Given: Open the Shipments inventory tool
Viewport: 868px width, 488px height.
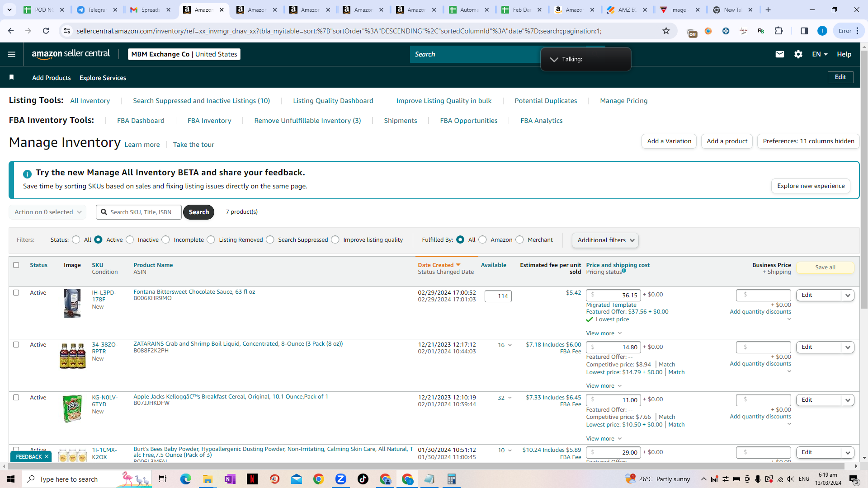Looking at the screenshot, I should [401, 121].
